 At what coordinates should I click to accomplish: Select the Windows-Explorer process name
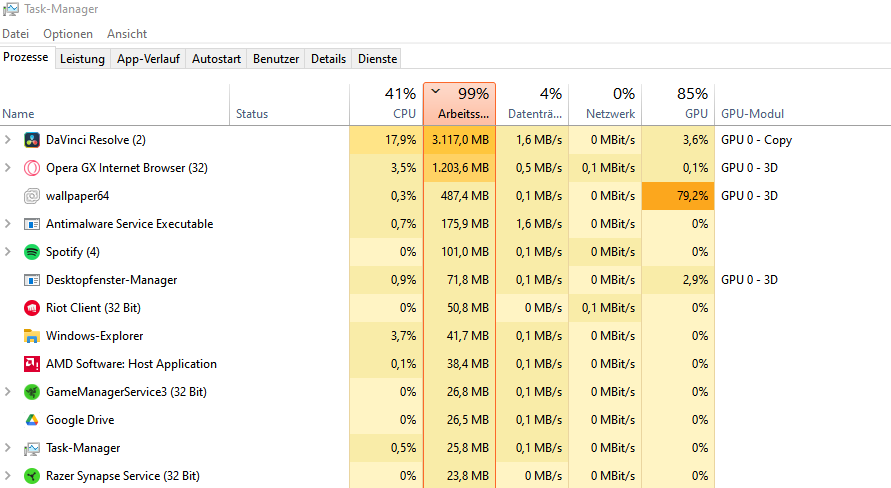point(94,336)
